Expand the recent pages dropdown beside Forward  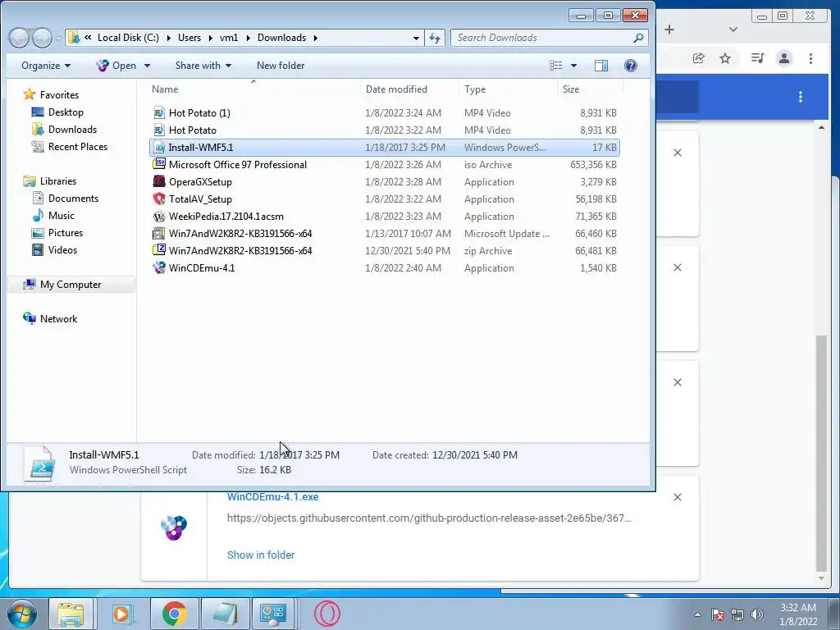pos(59,38)
